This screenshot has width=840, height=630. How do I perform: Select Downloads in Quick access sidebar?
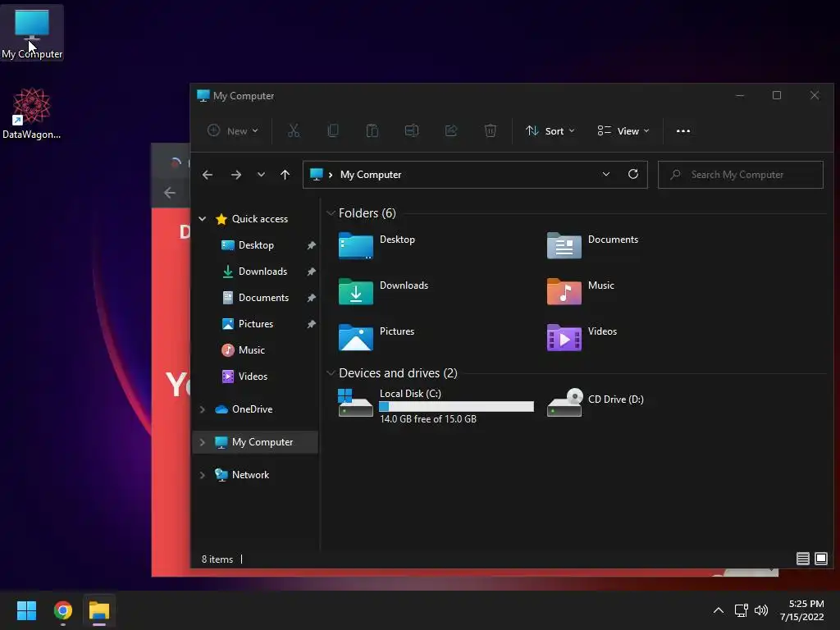click(263, 272)
